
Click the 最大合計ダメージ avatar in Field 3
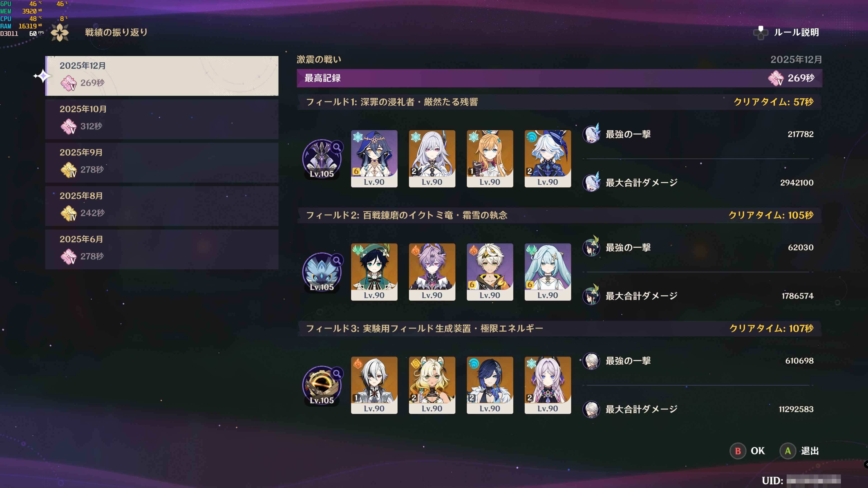pos(591,409)
